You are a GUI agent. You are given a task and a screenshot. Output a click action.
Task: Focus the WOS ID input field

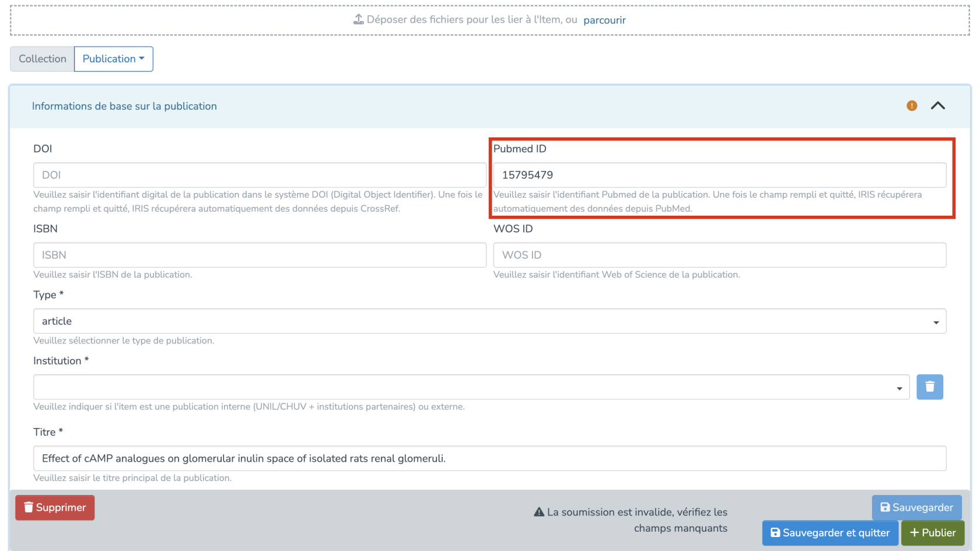[x=719, y=255]
